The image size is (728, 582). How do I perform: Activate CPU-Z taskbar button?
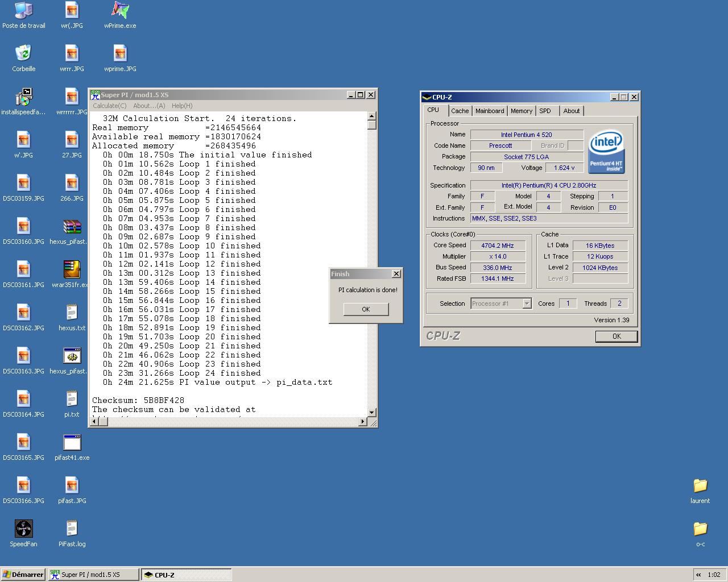(186, 575)
